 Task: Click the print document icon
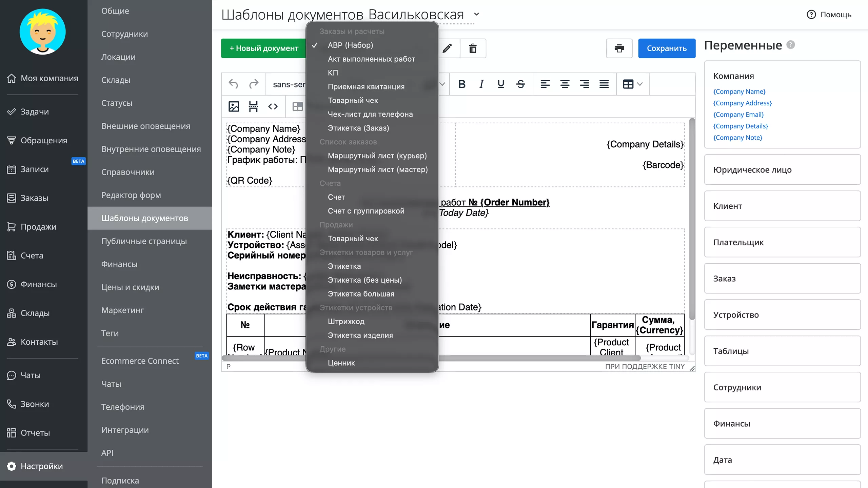(x=619, y=48)
